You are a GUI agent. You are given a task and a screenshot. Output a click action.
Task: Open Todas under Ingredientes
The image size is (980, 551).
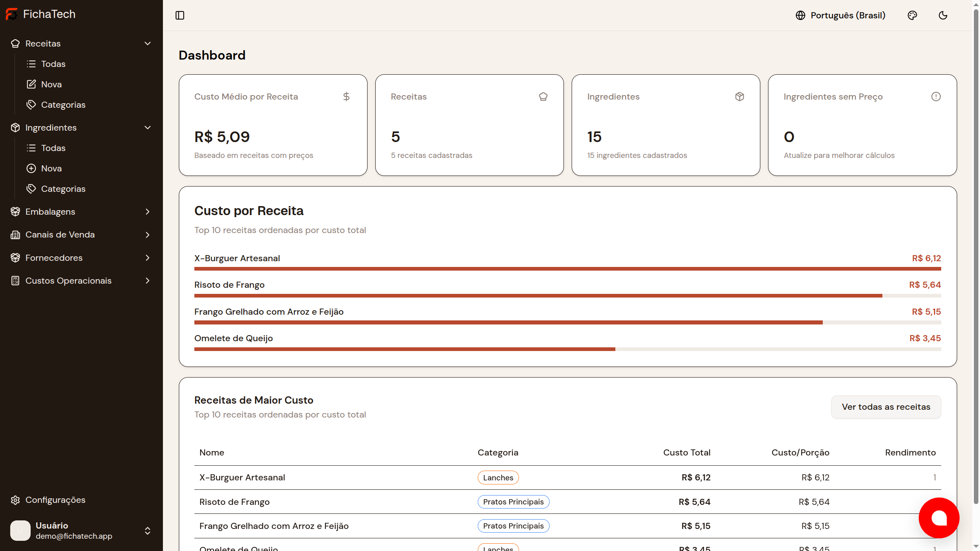tap(53, 148)
